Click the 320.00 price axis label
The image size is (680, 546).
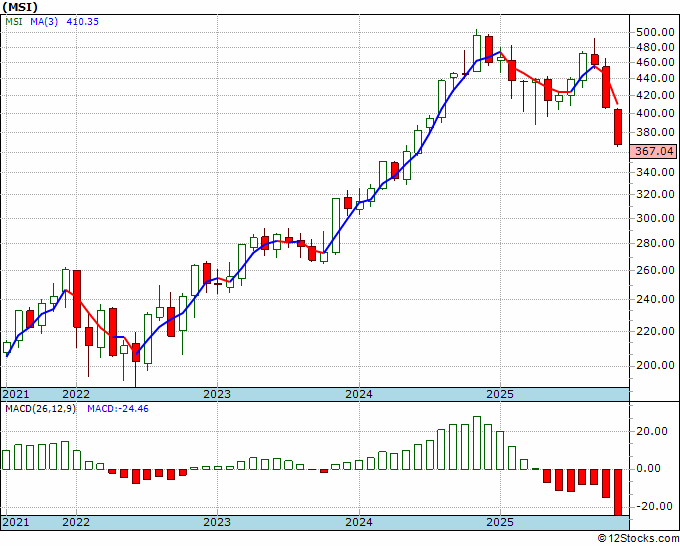655,194
